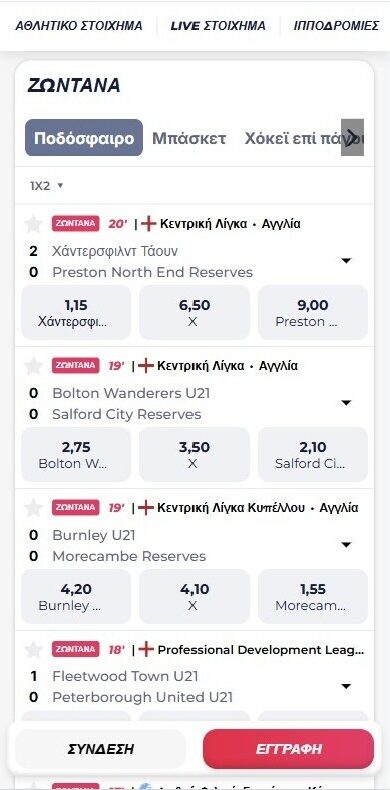The width and height of the screenshot is (390, 790).
Task: Click England flag icon beside Κεντρική Λίγκα Κυπέλλου
Action: [x=146, y=508]
